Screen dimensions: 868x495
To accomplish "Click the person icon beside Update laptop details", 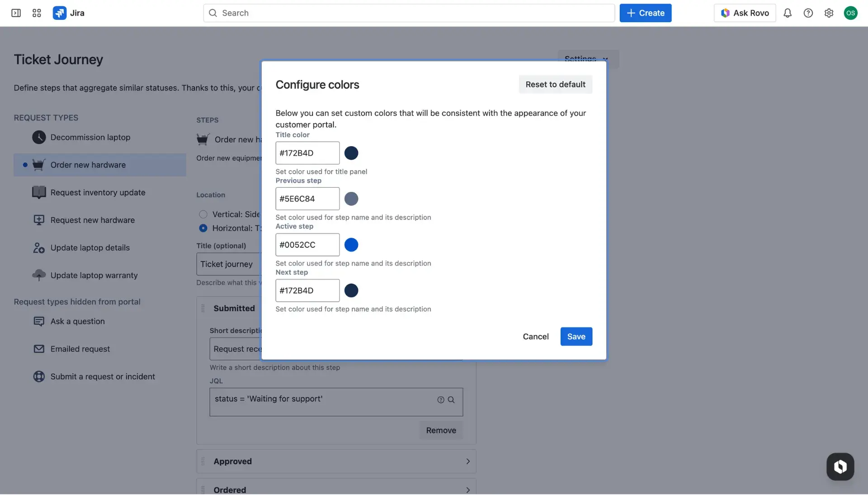I will coord(39,247).
